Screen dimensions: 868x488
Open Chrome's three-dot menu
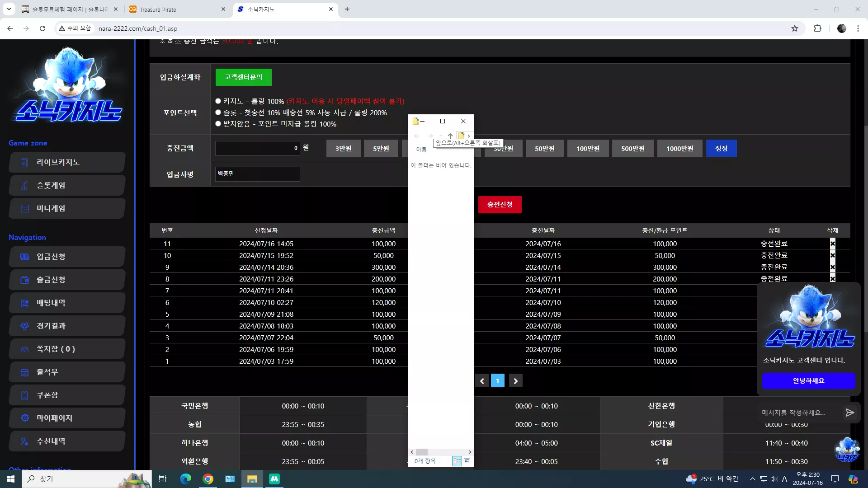858,28
